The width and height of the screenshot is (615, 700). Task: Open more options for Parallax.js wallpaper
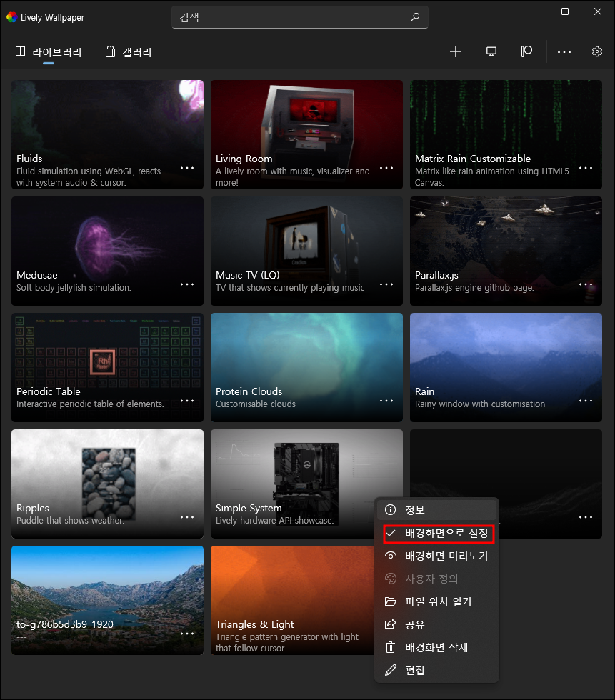(585, 284)
